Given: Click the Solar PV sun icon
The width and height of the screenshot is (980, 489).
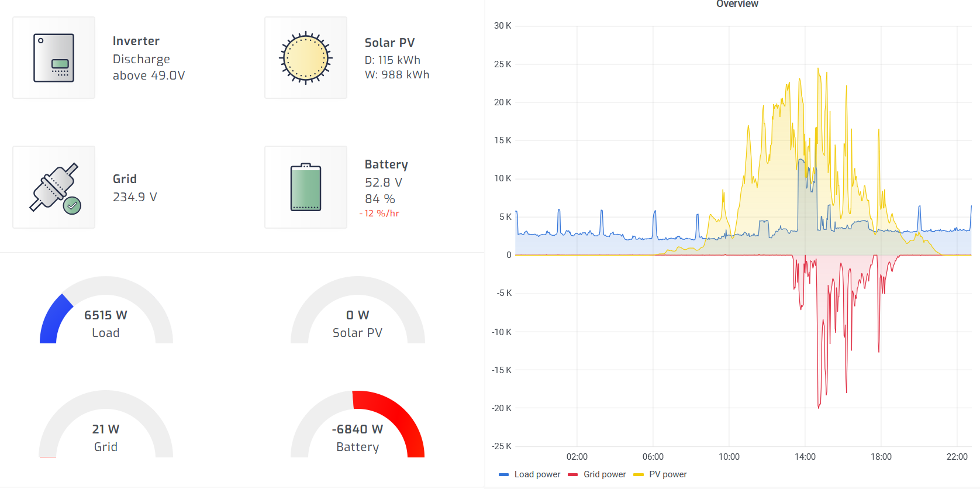Looking at the screenshot, I should click(x=306, y=58).
